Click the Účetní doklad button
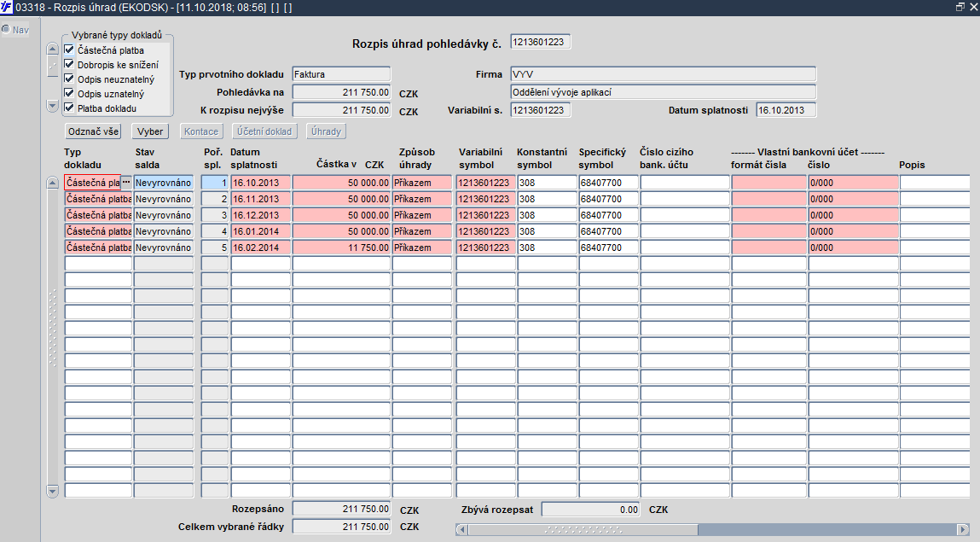 [264, 131]
